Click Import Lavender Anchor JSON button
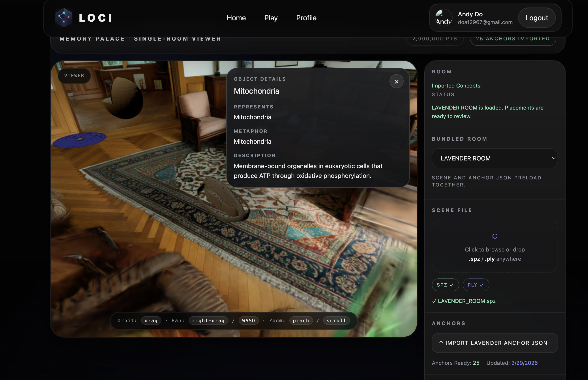This screenshot has height=380, width=588. (495, 343)
